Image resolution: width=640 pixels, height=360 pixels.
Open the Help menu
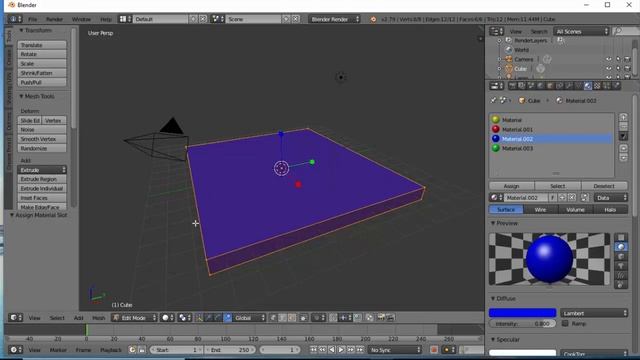106,19
